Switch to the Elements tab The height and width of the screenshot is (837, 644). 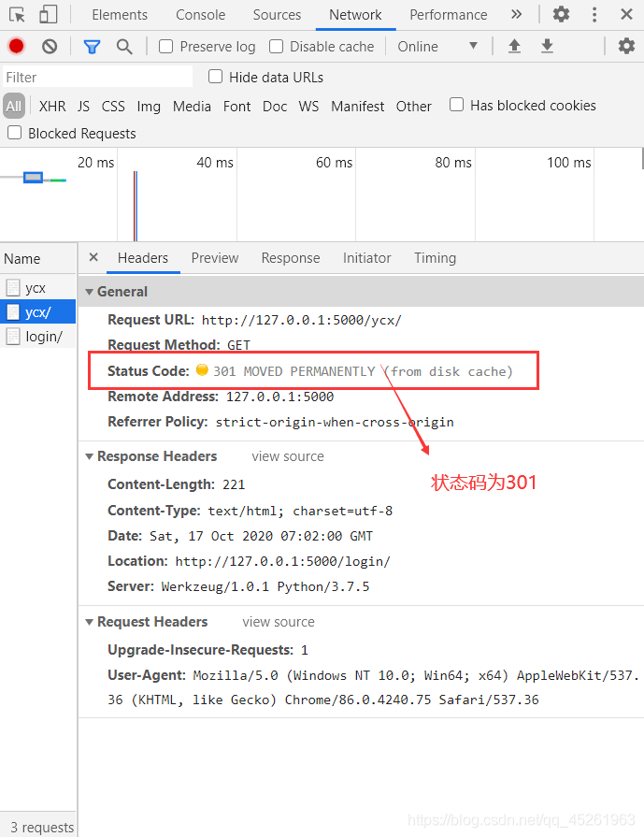click(x=120, y=15)
